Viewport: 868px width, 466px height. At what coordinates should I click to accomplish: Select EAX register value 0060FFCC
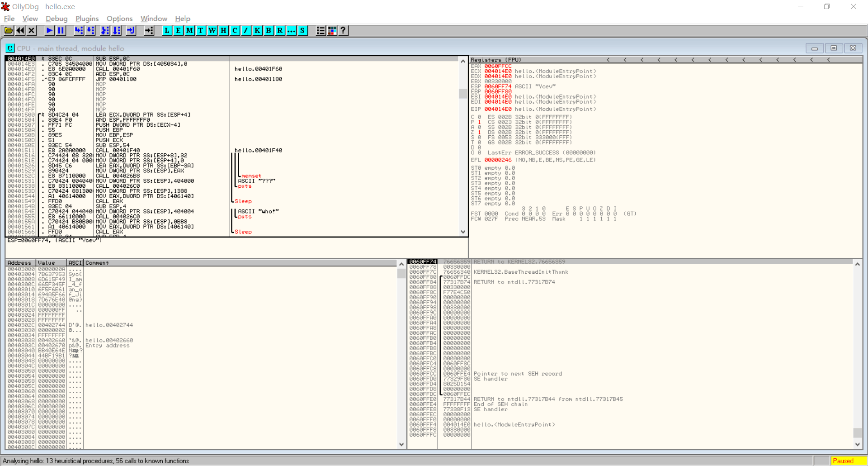[498, 67]
